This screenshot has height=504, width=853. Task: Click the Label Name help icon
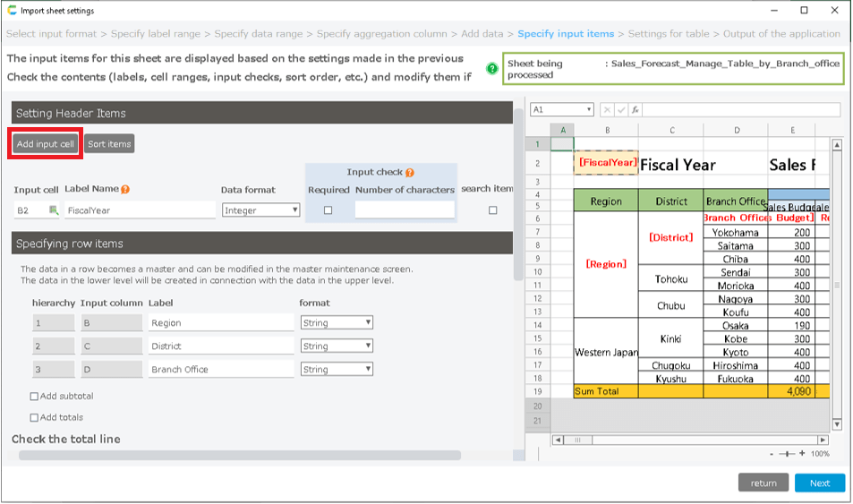125,190
